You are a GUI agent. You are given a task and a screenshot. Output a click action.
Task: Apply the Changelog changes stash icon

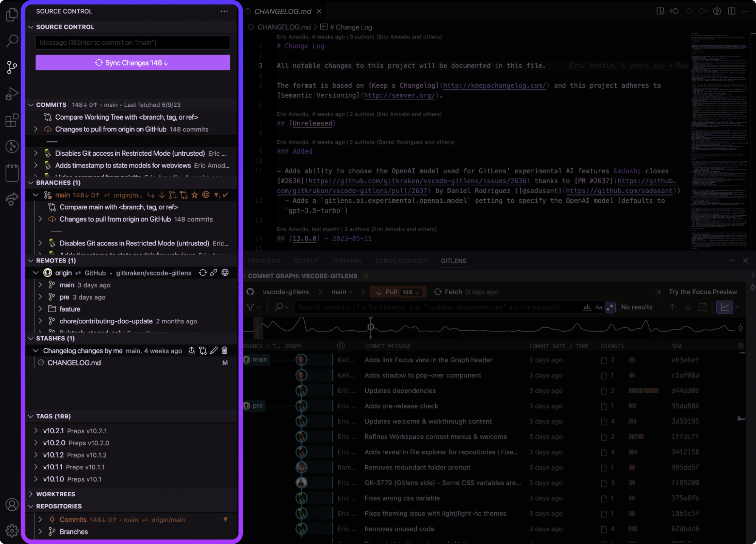point(191,351)
